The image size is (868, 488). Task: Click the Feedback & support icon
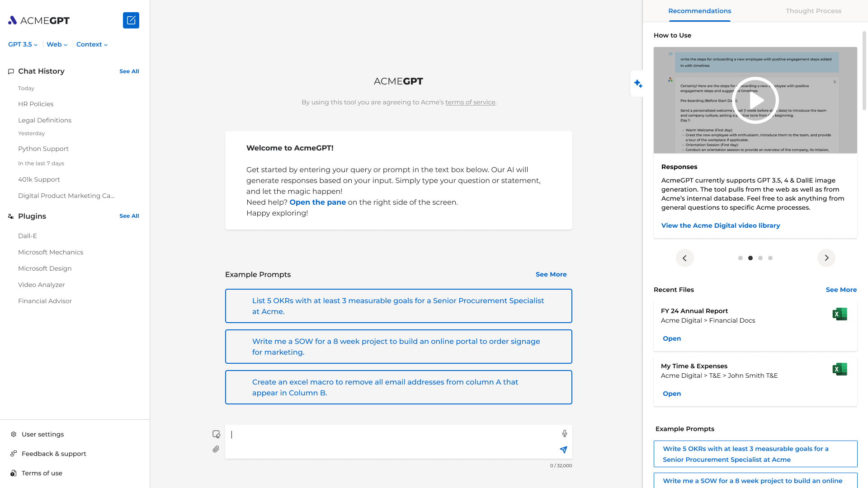coord(13,454)
